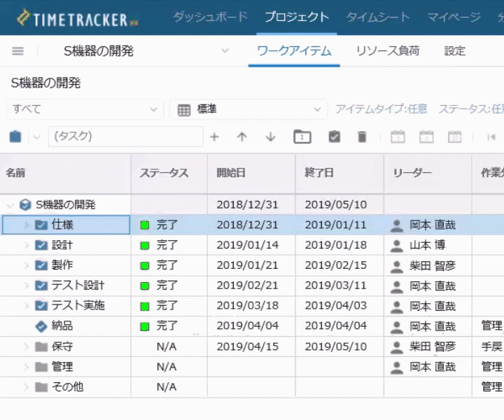
Task: Click the trash delete icon
Action: point(362,136)
